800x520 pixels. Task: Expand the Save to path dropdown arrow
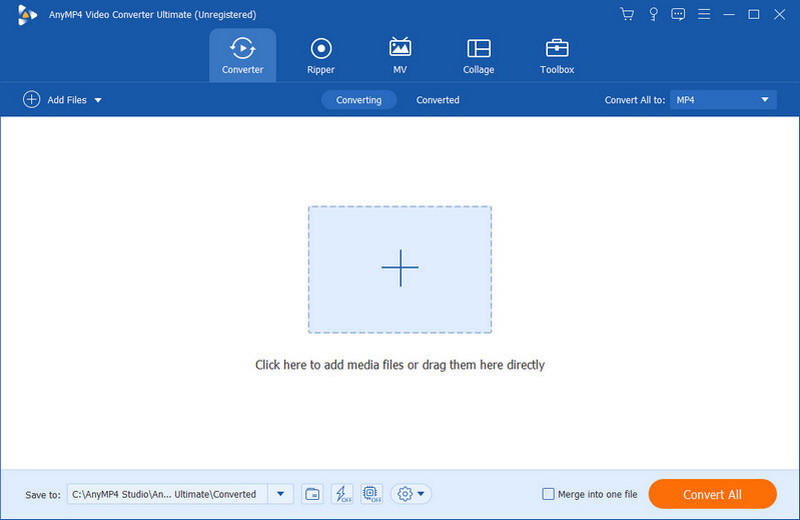(x=280, y=494)
